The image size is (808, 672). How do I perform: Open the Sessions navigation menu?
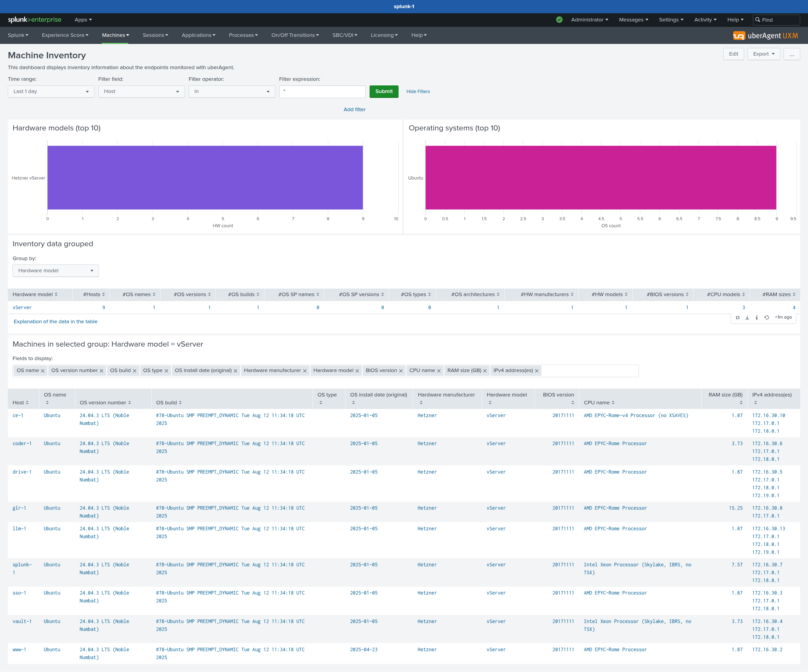click(x=155, y=35)
